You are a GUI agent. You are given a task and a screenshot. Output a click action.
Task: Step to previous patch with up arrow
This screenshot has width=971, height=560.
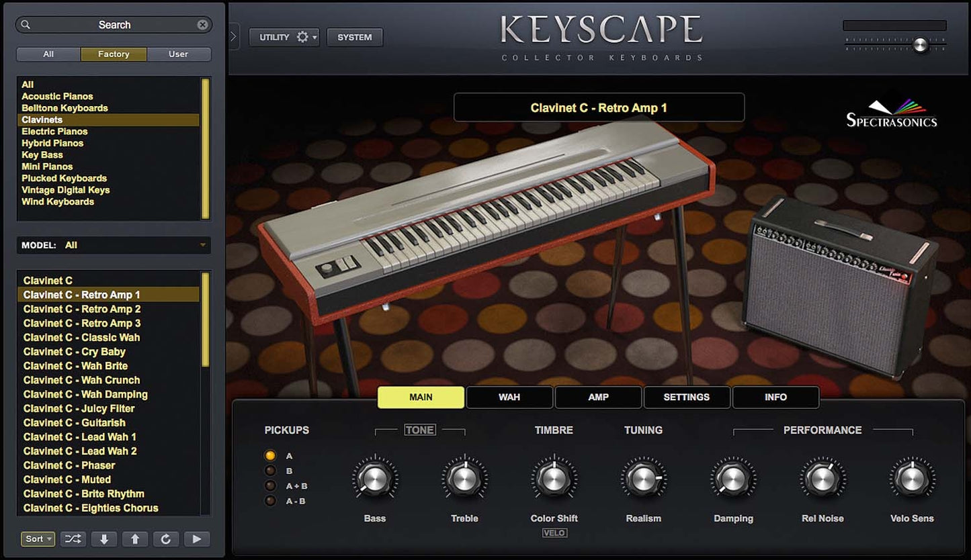[x=135, y=539]
